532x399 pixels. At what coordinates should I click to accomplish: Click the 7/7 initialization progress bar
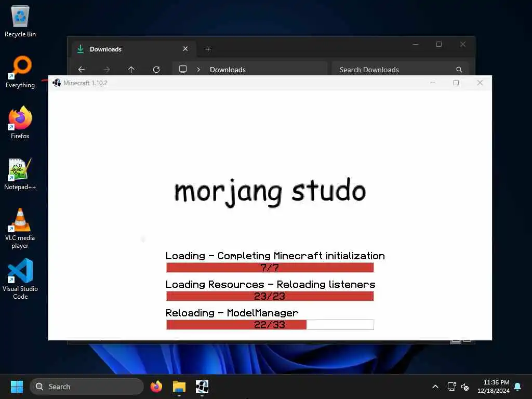(x=270, y=268)
